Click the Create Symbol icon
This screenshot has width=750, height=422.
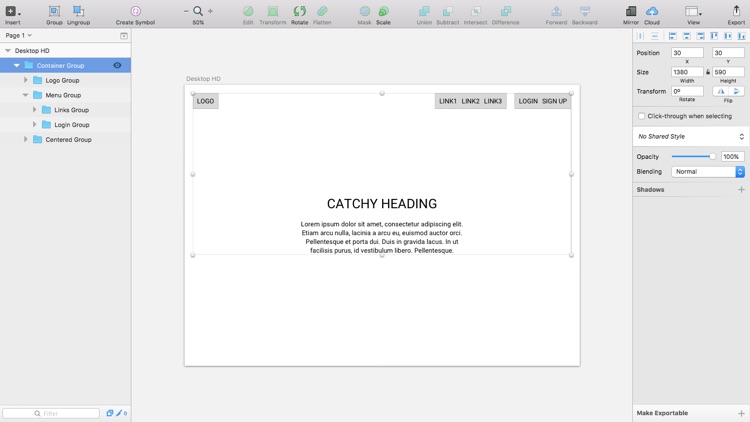coord(135,11)
